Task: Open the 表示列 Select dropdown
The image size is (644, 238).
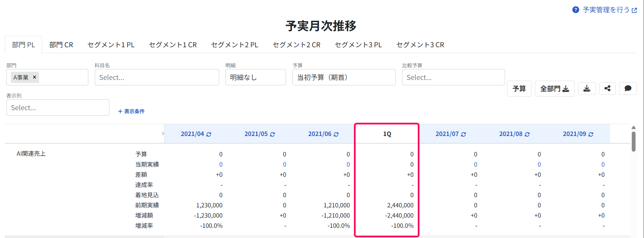Action: [58, 107]
